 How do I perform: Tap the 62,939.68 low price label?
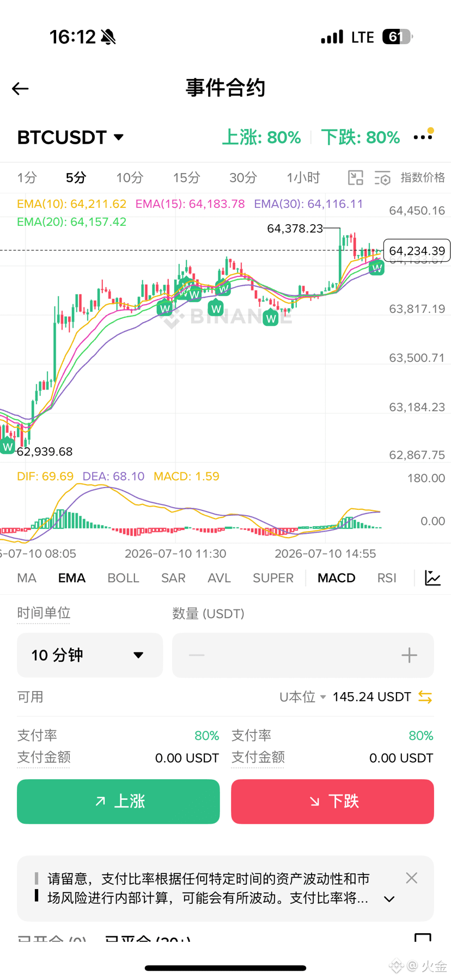45,452
